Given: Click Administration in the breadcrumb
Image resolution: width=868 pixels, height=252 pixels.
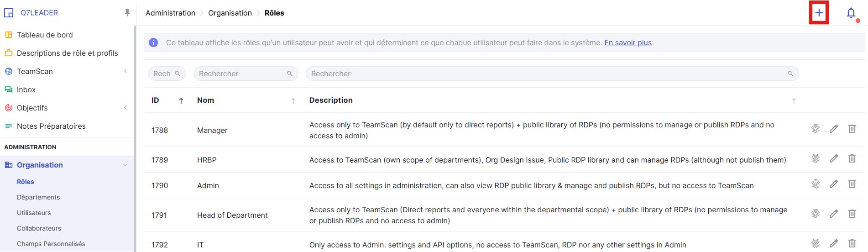Looking at the screenshot, I should click(170, 13).
